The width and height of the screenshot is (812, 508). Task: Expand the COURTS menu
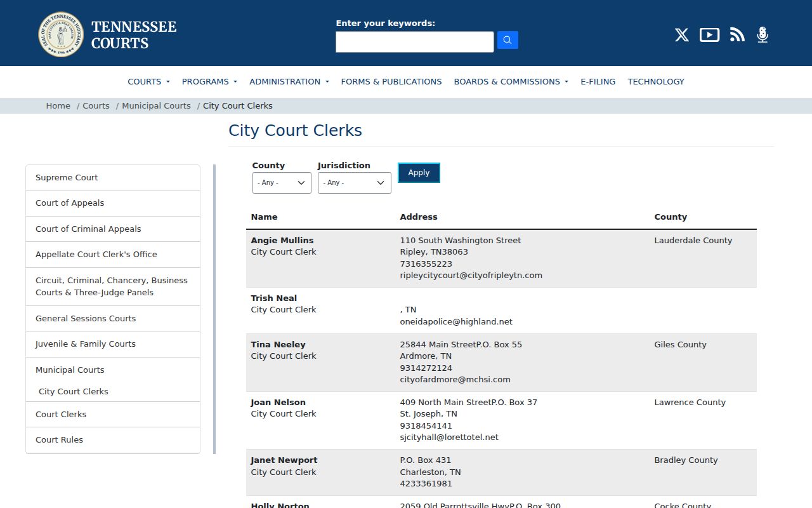(148, 81)
